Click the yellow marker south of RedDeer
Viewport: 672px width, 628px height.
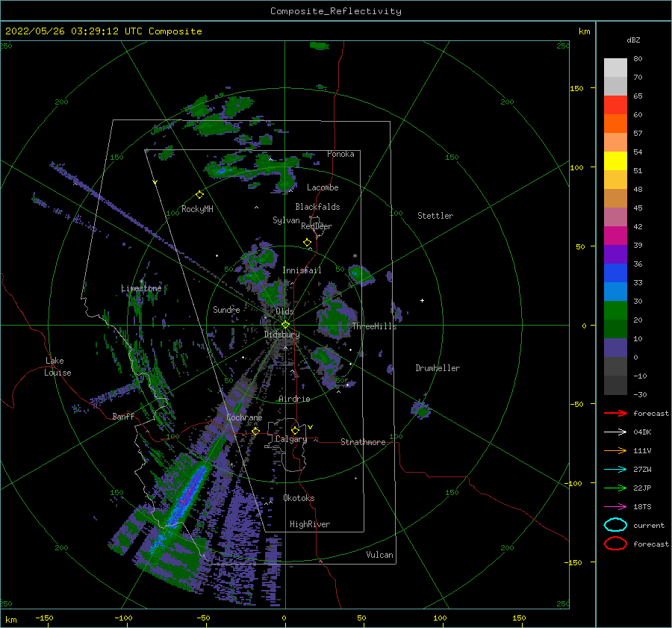[308, 243]
